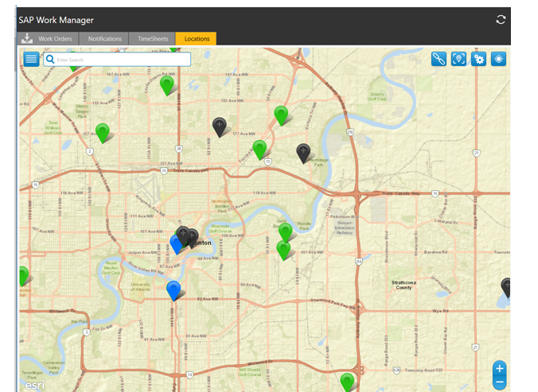Image resolution: width=538 pixels, height=392 pixels.
Task: Select front black pin in downtown cluster
Action: click(183, 235)
